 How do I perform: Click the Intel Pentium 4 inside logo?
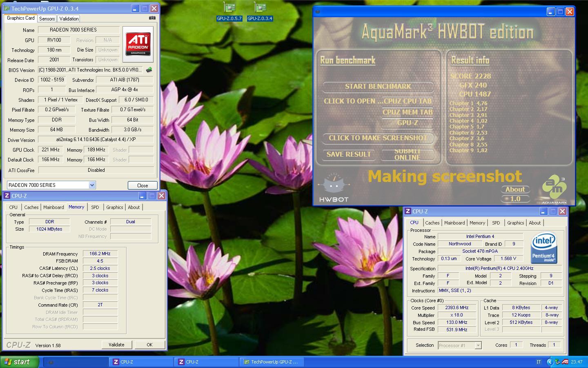coord(544,248)
